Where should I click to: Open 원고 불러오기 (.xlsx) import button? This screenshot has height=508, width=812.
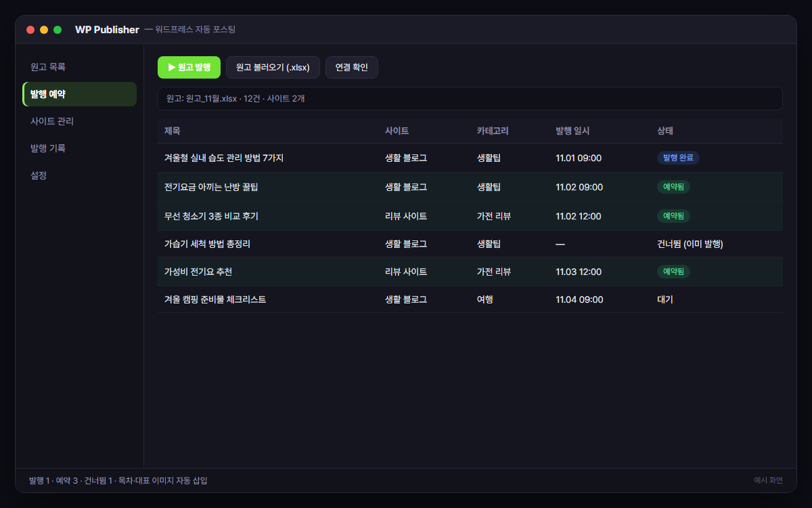(x=273, y=68)
